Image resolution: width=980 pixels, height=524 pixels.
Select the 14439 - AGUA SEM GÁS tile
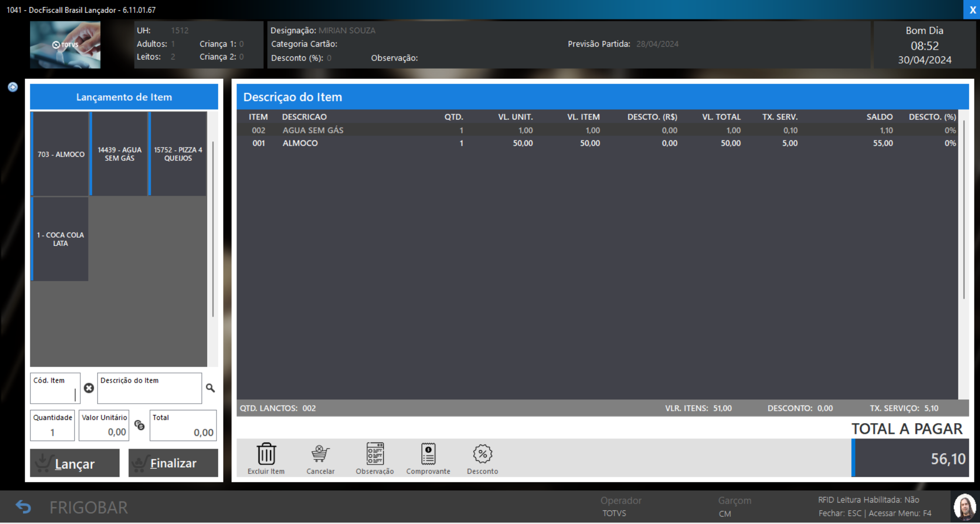(x=119, y=154)
